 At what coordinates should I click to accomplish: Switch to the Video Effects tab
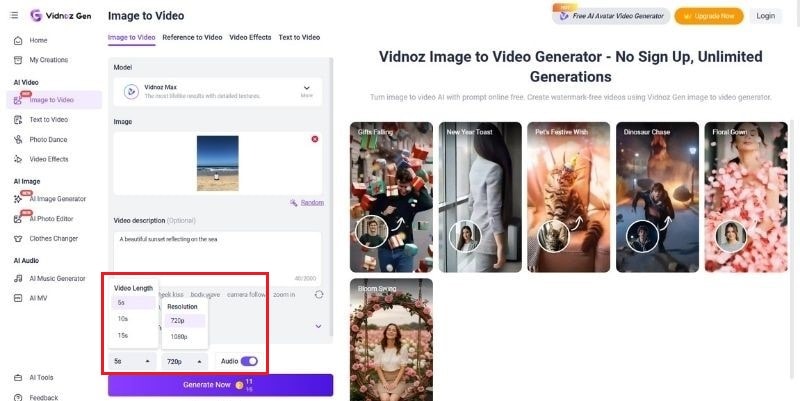point(251,38)
